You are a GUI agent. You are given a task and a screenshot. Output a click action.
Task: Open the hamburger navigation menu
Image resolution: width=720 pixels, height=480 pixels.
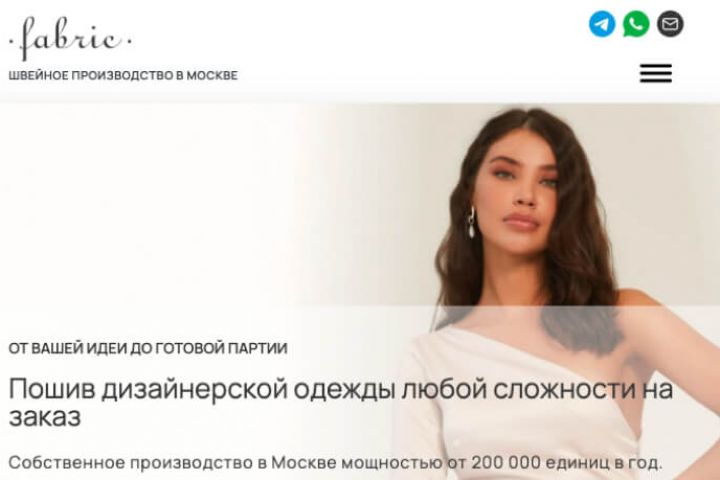(656, 73)
